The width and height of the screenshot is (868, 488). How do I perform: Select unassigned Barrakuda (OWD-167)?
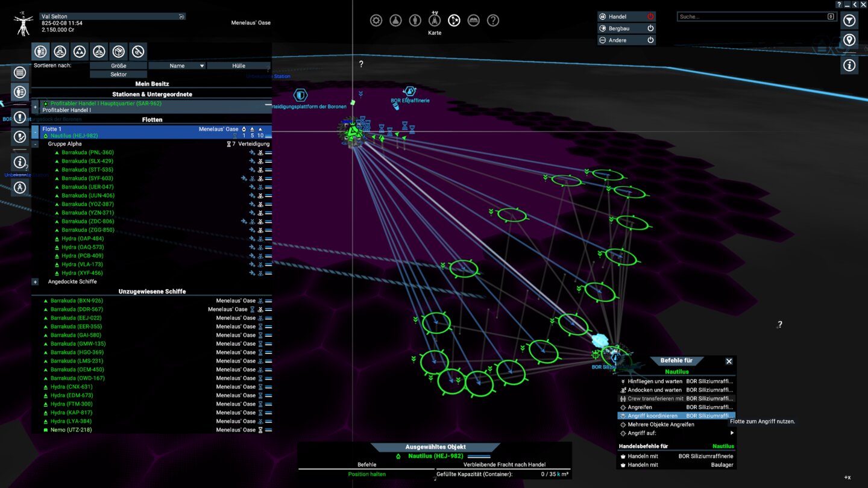(x=151, y=378)
